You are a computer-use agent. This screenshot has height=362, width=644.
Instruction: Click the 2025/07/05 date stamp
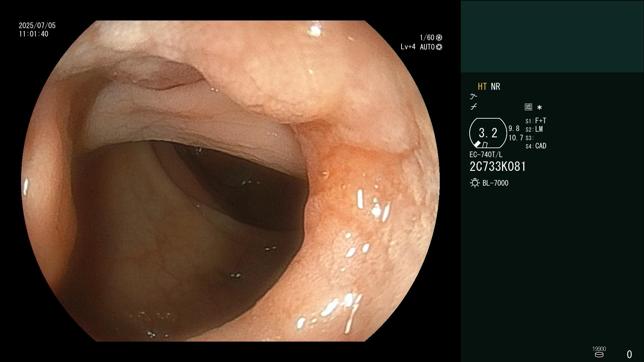(x=37, y=25)
